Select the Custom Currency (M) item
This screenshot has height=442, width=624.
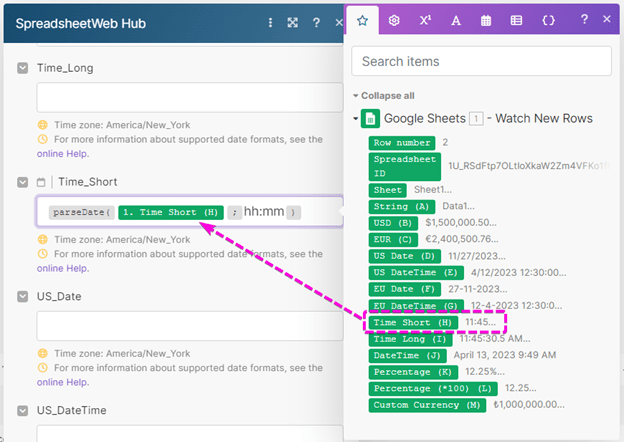click(427, 405)
